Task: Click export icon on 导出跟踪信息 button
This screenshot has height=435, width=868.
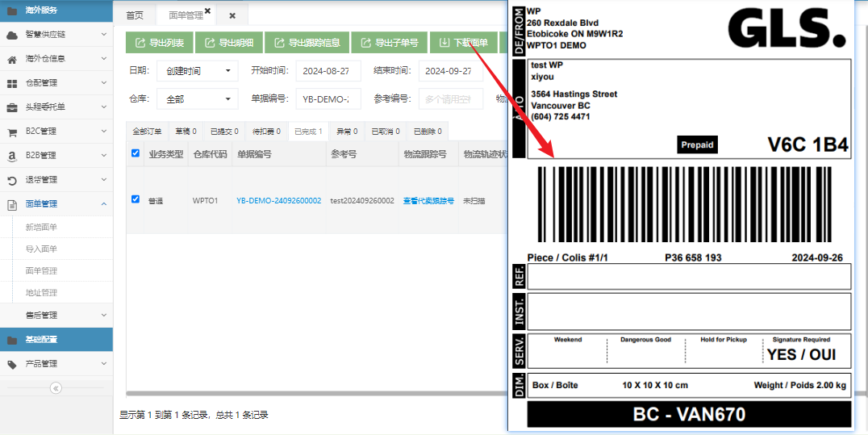Action: [x=279, y=43]
